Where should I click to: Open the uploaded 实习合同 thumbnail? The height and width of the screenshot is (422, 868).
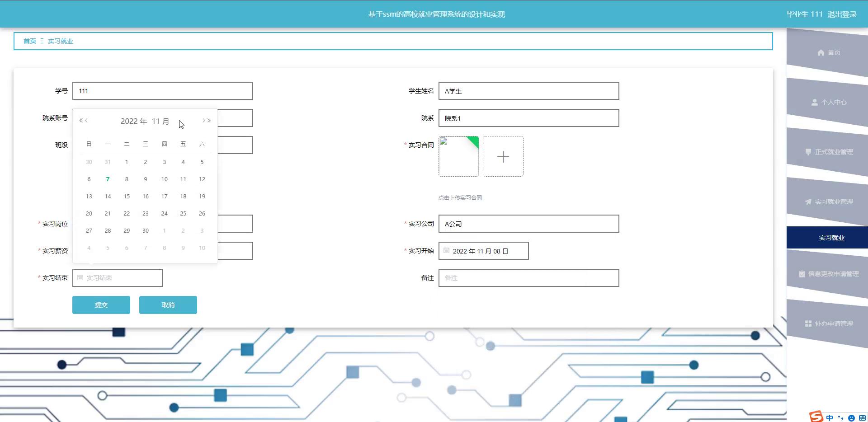coord(459,156)
